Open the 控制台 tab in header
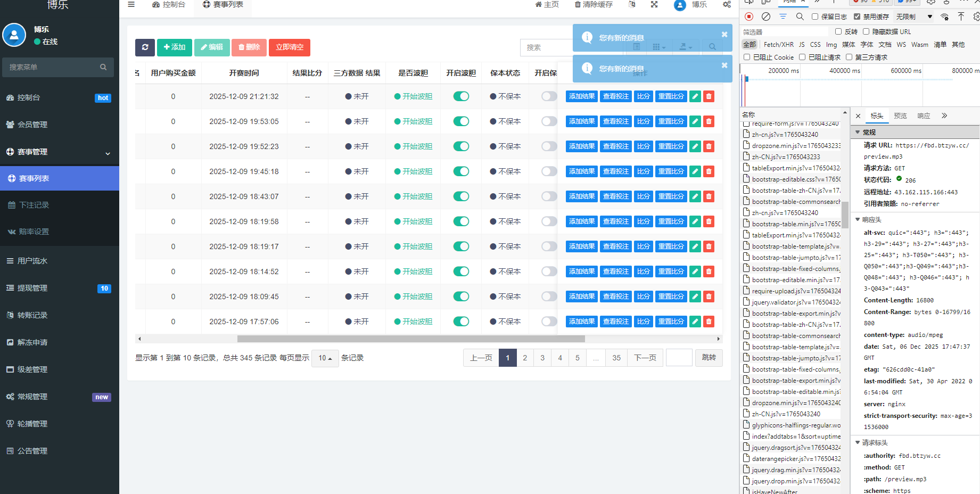This screenshot has height=494, width=980. [169, 5]
